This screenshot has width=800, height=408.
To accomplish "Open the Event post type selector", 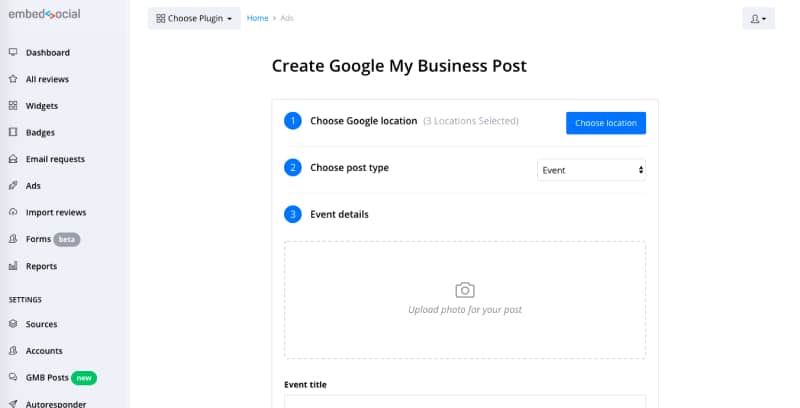I will click(591, 170).
